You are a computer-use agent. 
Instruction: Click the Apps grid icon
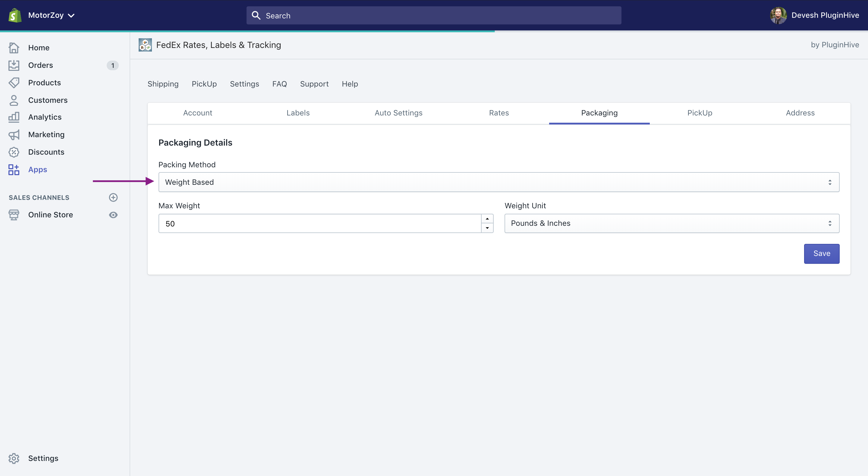(14, 169)
